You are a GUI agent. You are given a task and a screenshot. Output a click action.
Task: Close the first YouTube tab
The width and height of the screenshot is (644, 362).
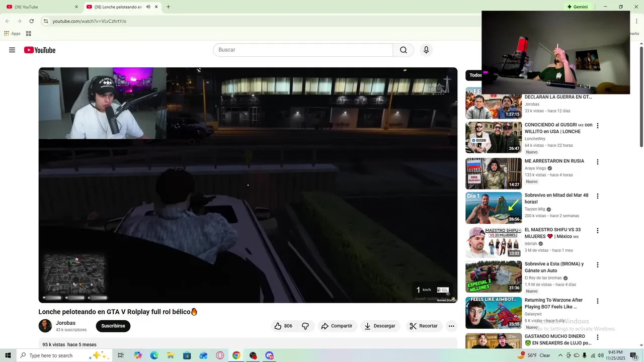coord(76,7)
